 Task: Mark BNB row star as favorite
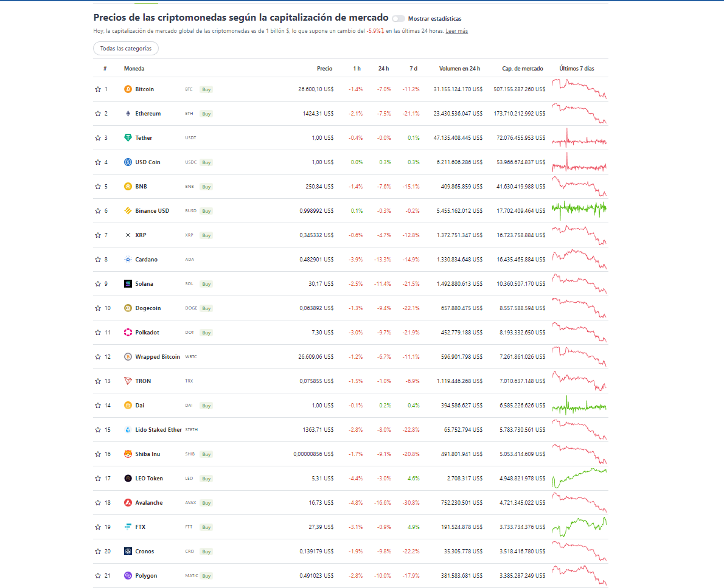[98, 187]
